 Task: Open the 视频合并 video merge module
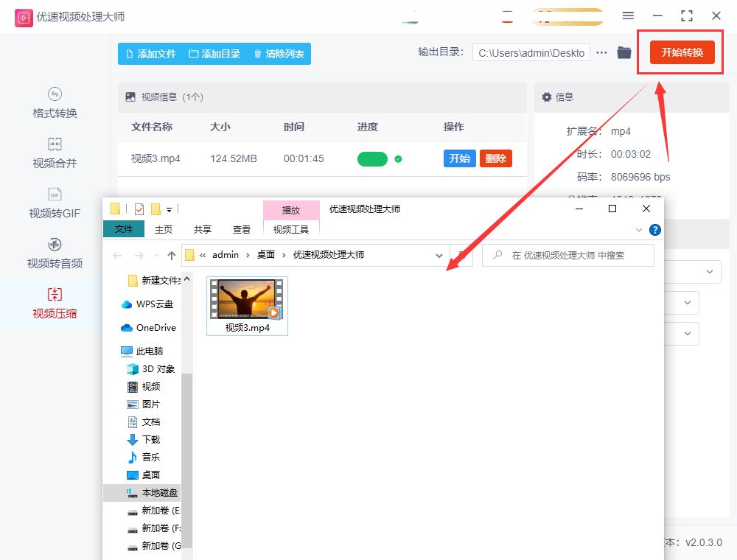(x=55, y=153)
